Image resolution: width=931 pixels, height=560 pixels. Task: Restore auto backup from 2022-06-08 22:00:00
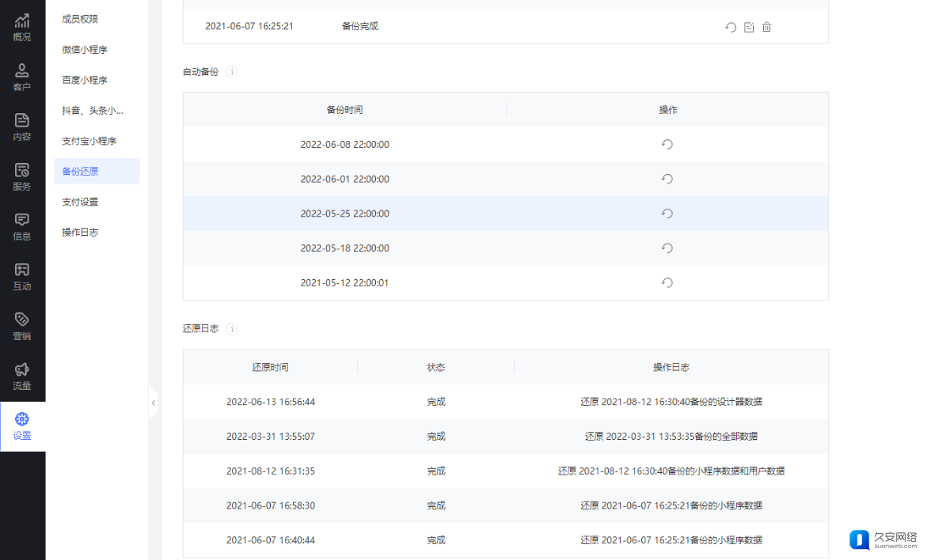pyautogui.click(x=667, y=144)
